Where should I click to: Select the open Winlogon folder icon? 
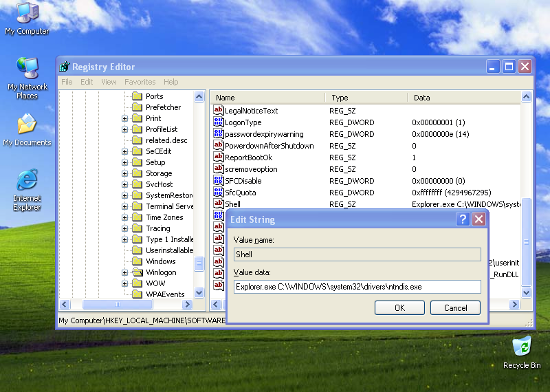[137, 272]
